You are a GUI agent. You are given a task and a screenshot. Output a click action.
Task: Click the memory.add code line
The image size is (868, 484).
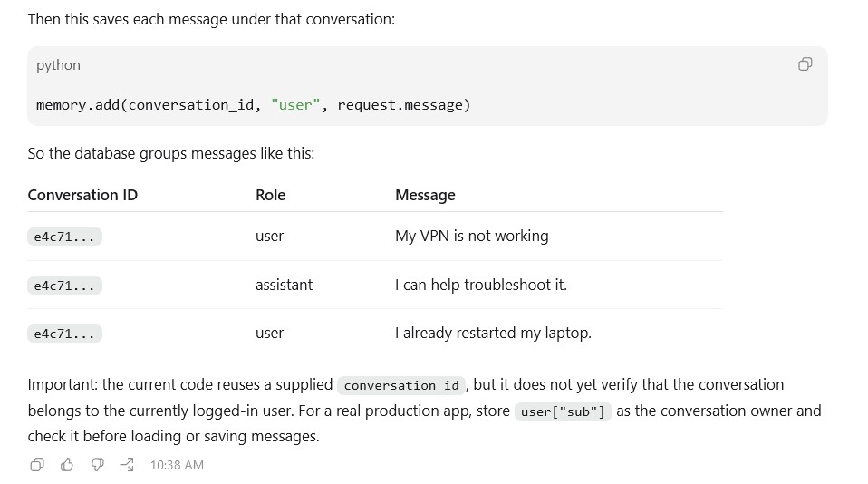tap(253, 104)
